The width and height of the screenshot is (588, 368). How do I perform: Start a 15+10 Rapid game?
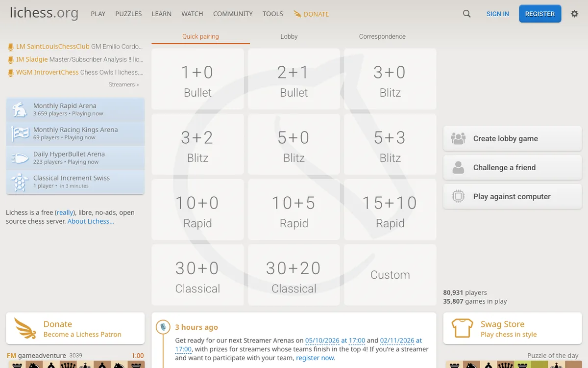390,210
